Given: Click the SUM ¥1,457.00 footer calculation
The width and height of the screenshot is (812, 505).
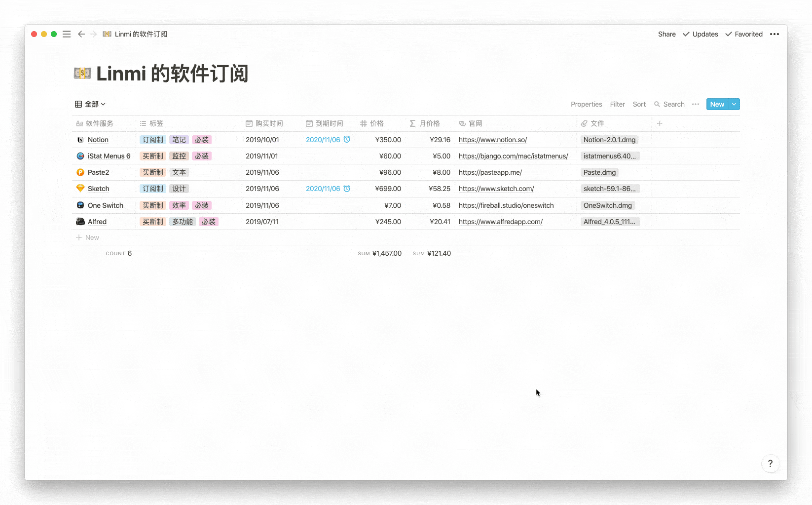Looking at the screenshot, I should click(380, 253).
